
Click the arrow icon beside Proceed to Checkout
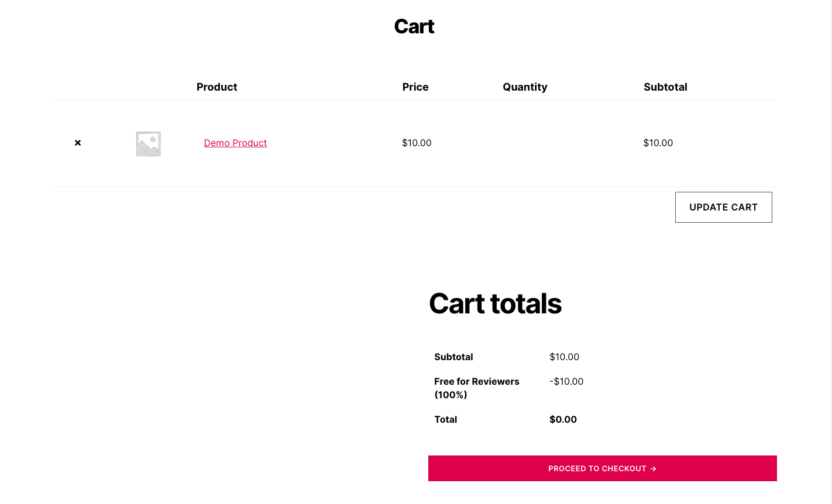click(654, 468)
